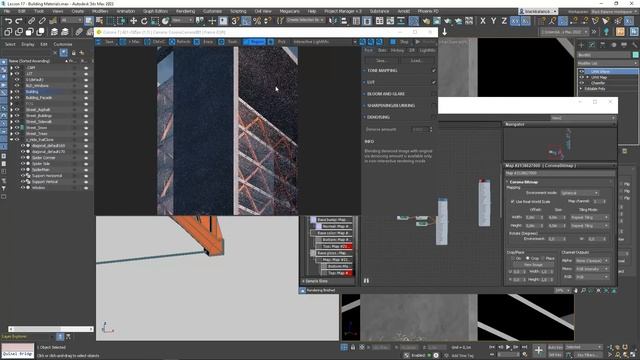The height and width of the screenshot is (360, 640).
Task: Click the Select by Name icon
Action: coord(99,21)
